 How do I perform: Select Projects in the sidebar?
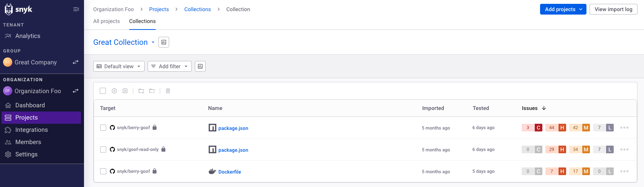tap(41, 118)
